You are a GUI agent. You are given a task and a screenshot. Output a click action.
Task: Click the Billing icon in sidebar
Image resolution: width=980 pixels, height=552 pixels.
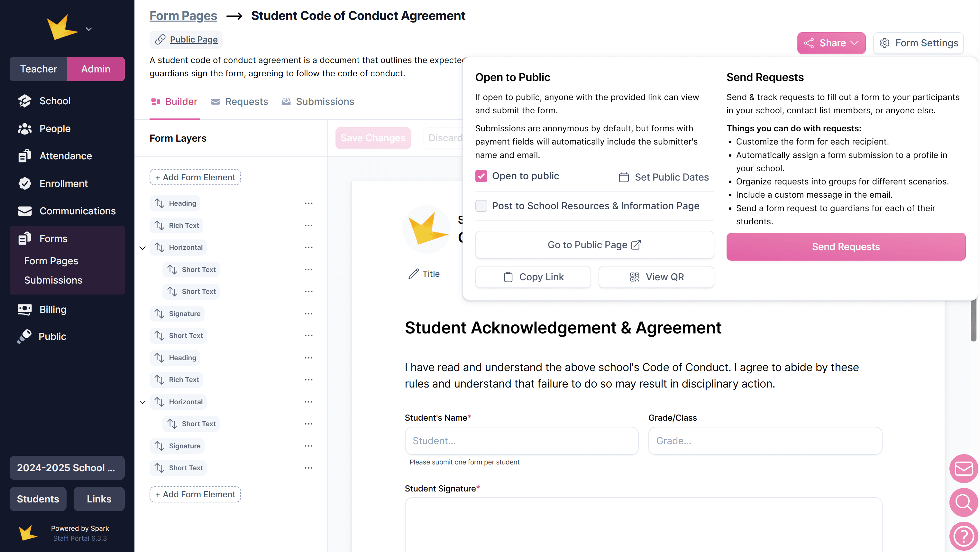click(25, 309)
